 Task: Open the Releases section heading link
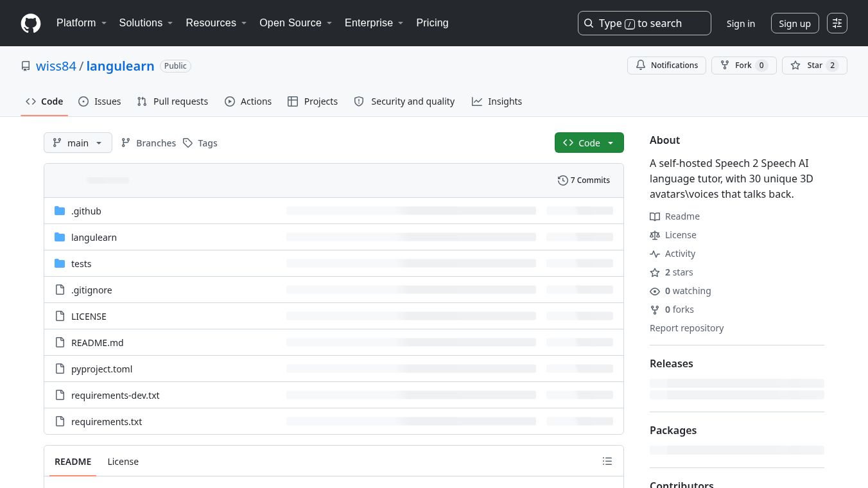pyautogui.click(x=671, y=363)
